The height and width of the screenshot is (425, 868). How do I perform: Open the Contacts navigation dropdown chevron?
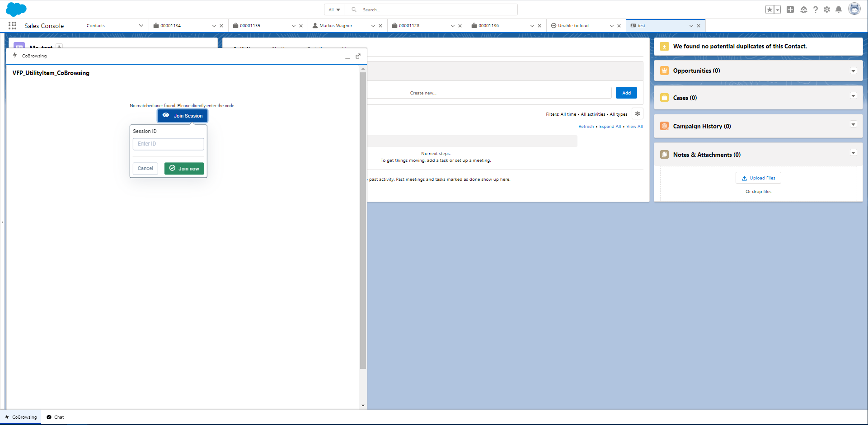(x=141, y=26)
